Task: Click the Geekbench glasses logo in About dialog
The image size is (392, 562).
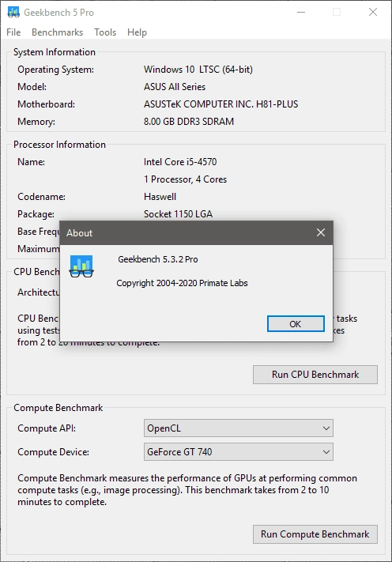Action: point(81,266)
